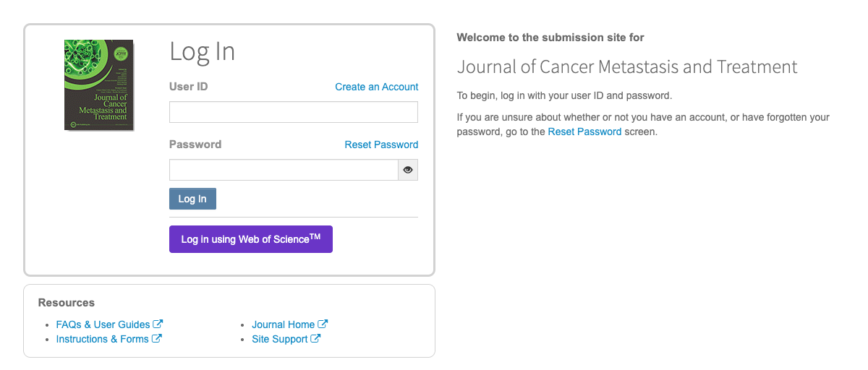Log in using Web of Science button
Screen dimensions: 868x370
click(250, 239)
